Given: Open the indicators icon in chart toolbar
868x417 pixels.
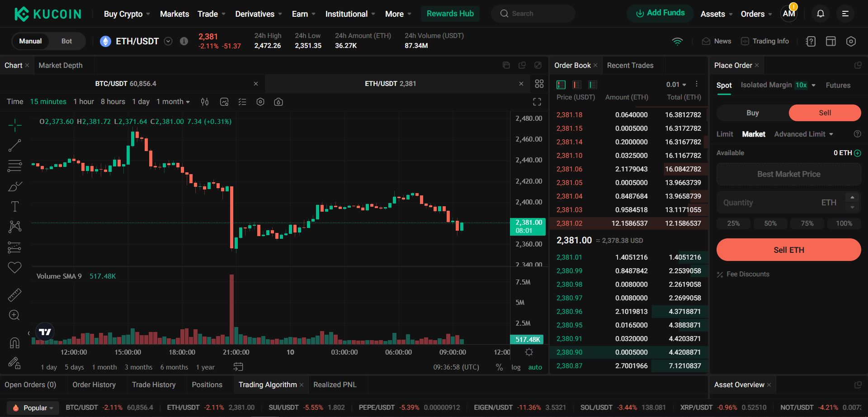Looking at the screenshot, I should tap(224, 102).
